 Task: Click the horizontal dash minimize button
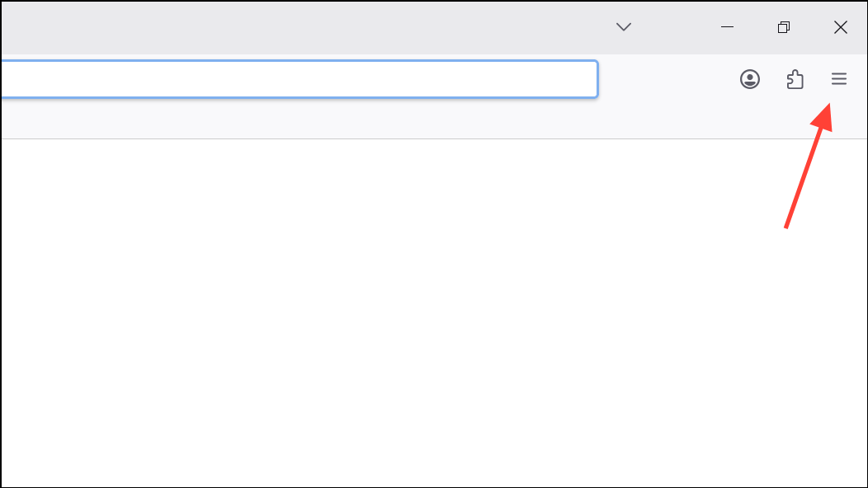pos(728,26)
